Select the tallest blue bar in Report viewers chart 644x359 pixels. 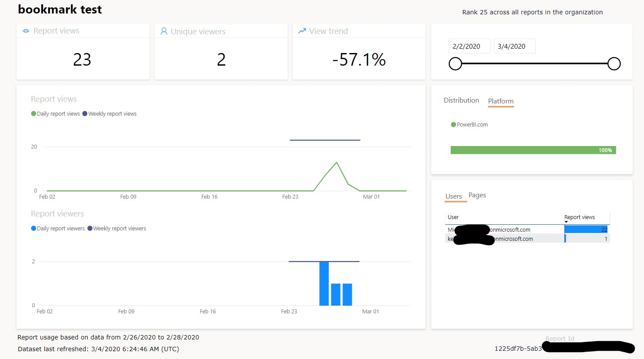(x=324, y=283)
